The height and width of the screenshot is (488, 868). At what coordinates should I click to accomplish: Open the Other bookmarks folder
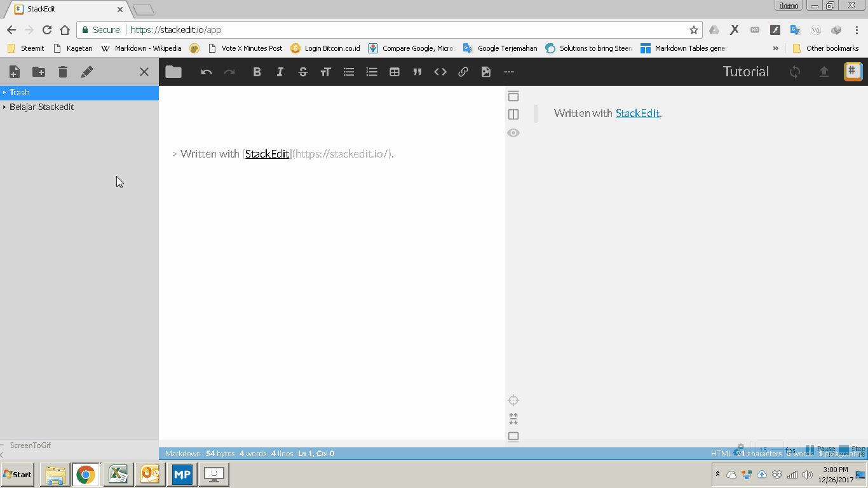coord(826,48)
